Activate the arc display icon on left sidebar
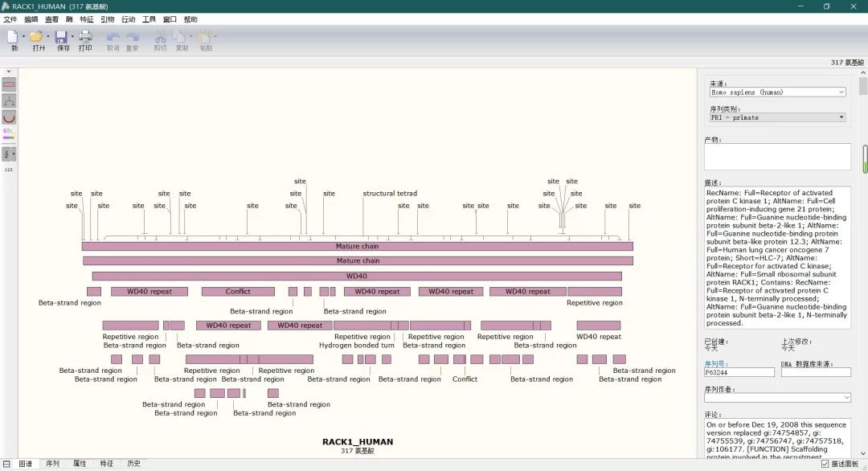This screenshot has height=471, width=868. tap(9, 116)
